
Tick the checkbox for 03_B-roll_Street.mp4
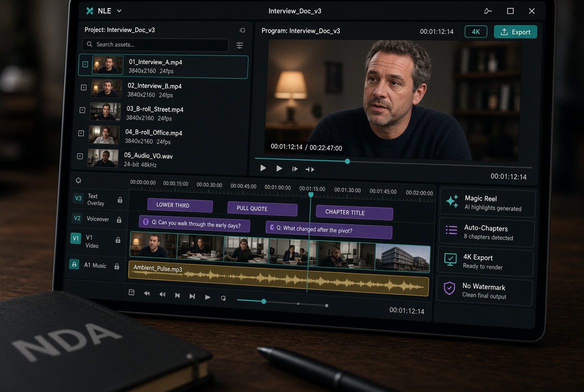pos(82,110)
